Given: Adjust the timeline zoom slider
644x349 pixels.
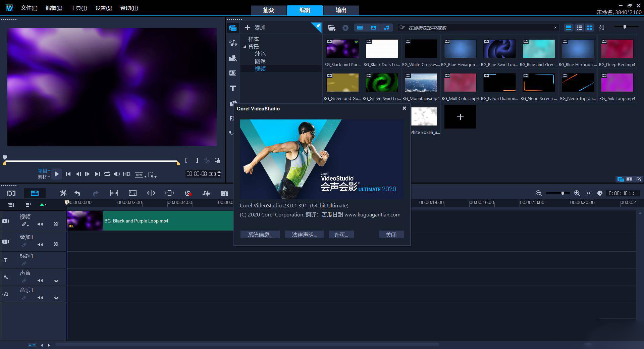Looking at the screenshot, I should [563, 193].
